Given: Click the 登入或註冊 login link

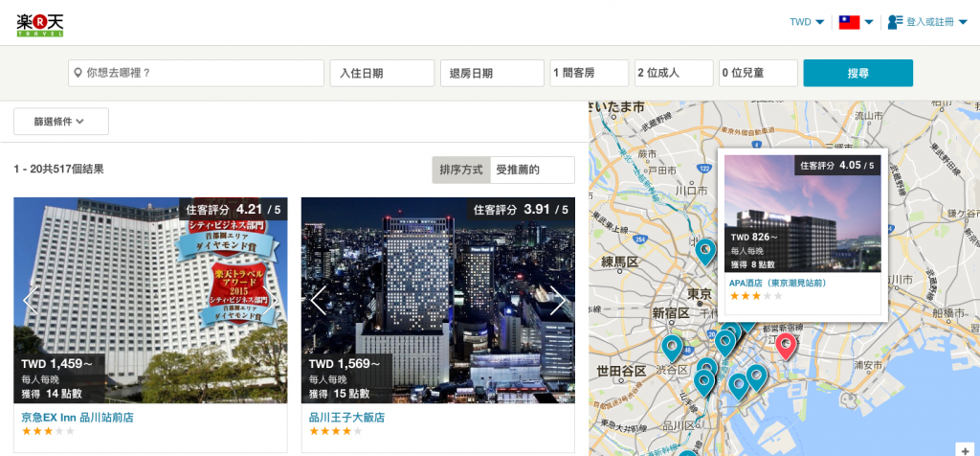Looking at the screenshot, I should click(930, 22).
